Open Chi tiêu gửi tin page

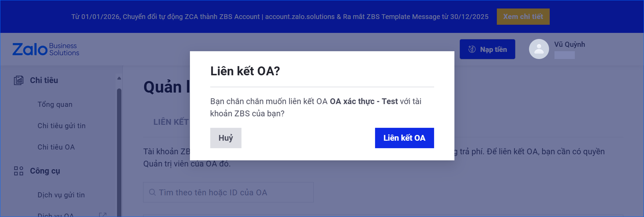tap(61, 126)
